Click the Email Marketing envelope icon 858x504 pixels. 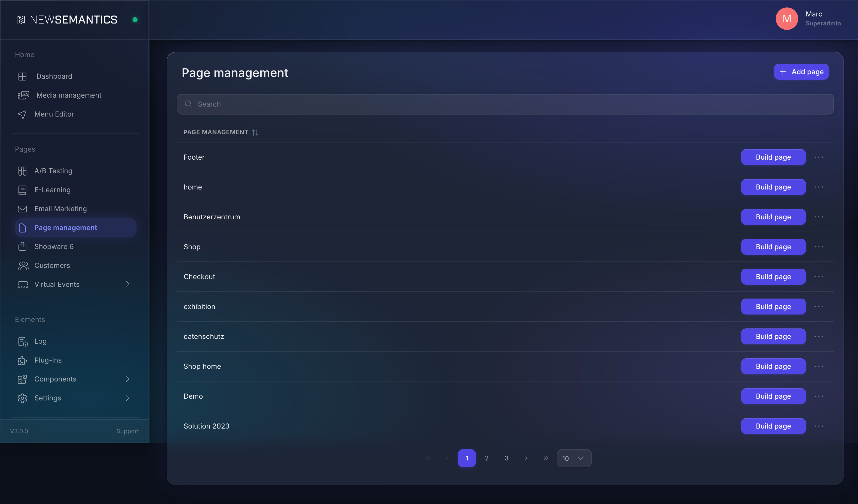click(x=22, y=209)
